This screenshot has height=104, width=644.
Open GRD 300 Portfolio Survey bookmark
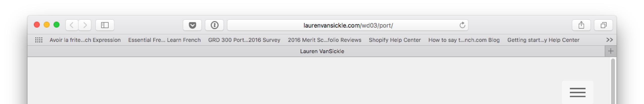pos(244,40)
